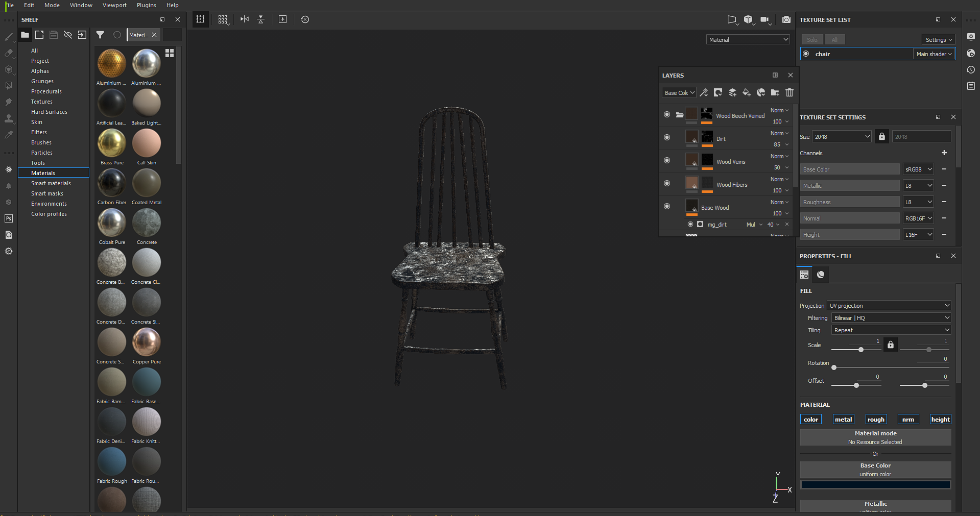The height and width of the screenshot is (516, 980).
Task: Delete layer with trash icon
Action: (790, 92)
